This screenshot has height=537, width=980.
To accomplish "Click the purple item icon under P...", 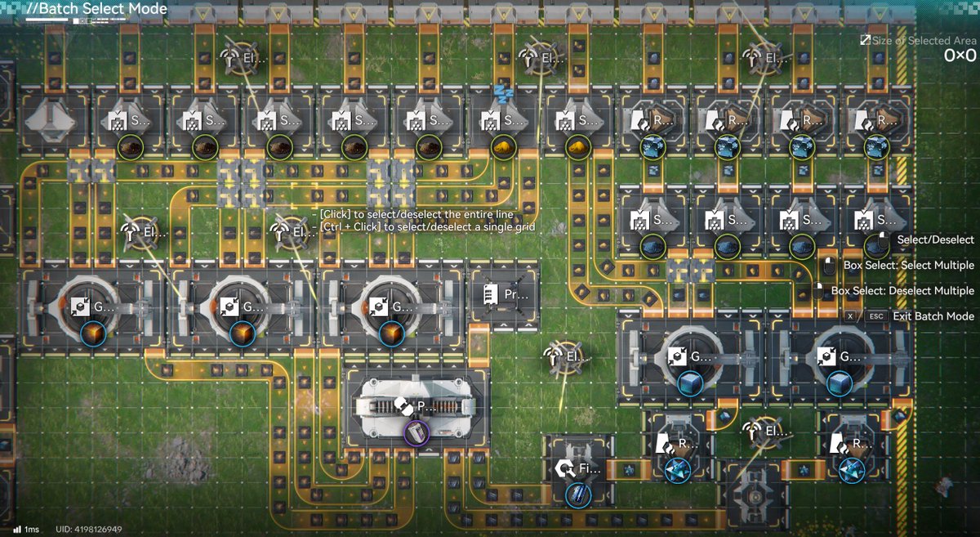I will click(x=416, y=432).
